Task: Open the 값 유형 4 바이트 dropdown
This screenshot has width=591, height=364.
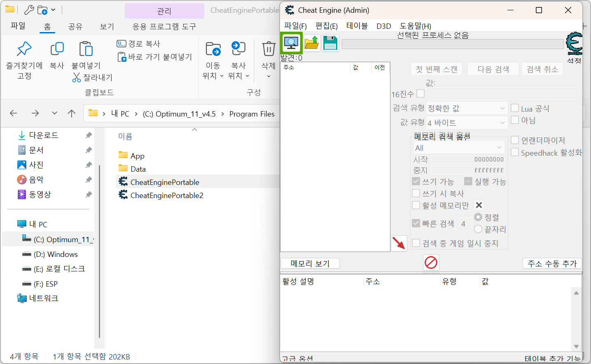Action: (x=467, y=123)
